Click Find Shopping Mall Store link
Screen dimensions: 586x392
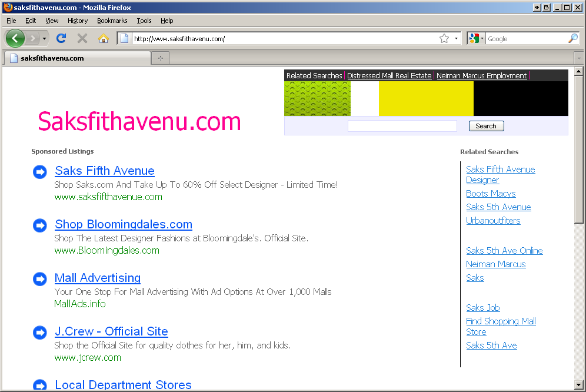coord(501,327)
